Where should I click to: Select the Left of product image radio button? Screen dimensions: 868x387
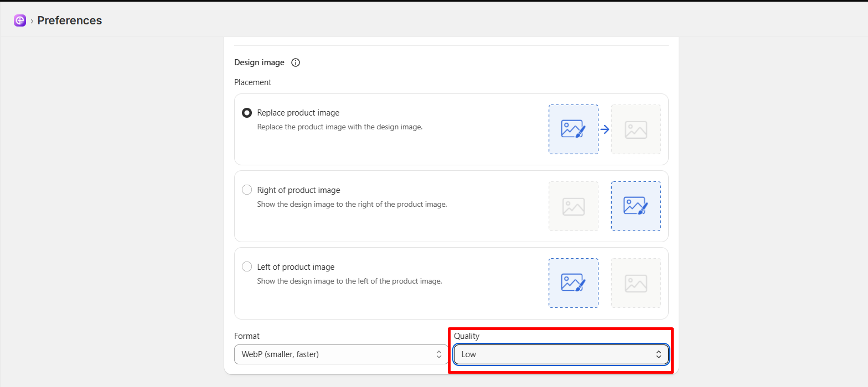247,266
